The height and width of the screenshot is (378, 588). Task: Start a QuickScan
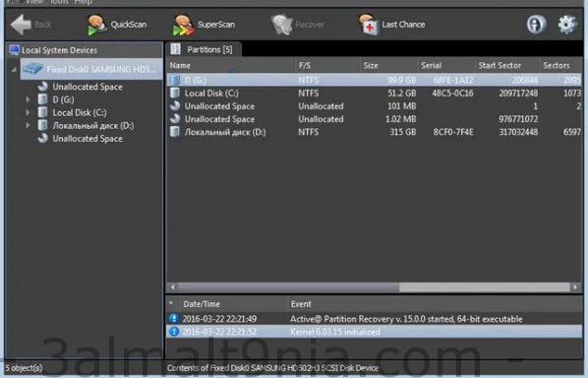click(117, 25)
